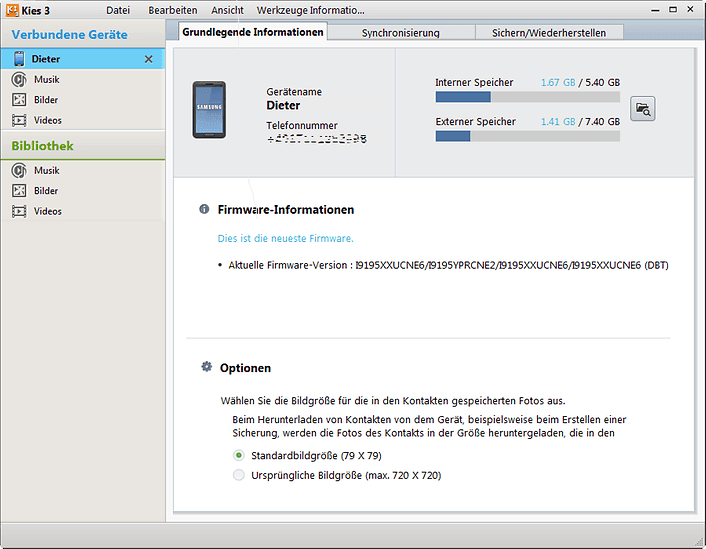
Task: Click the Bilder icon under Verbundene Geräte
Action: pyautogui.click(x=19, y=100)
